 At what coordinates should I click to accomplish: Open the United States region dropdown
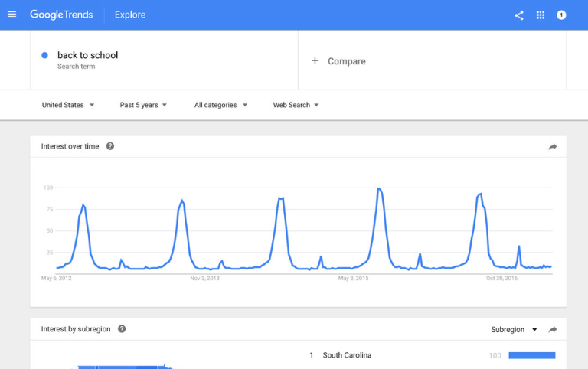pyautogui.click(x=68, y=105)
